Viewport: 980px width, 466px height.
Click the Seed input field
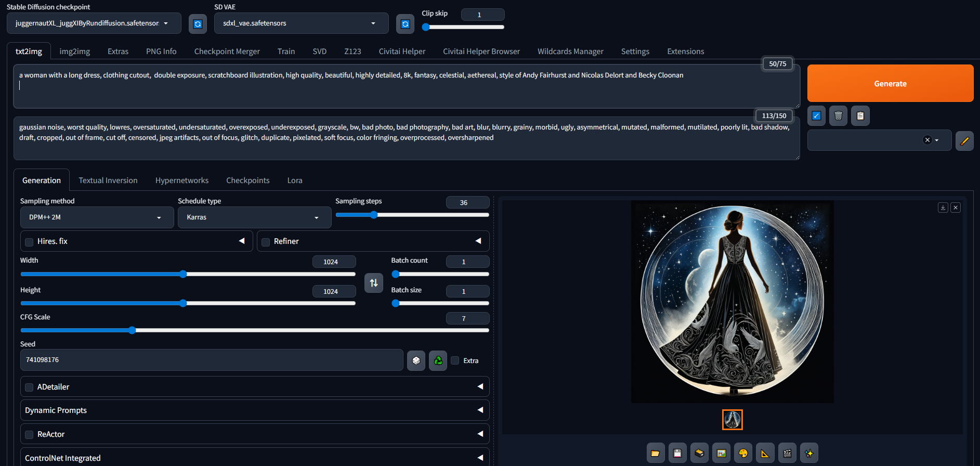click(x=212, y=360)
